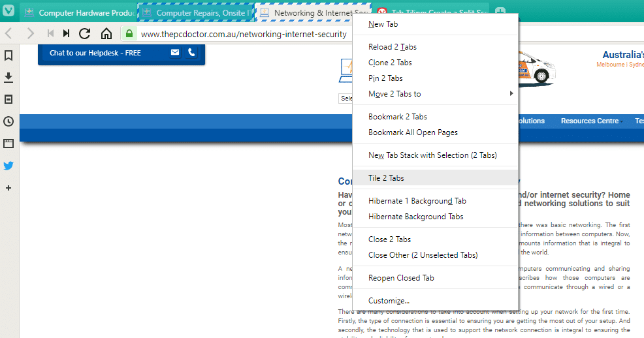Add a new web panel

point(8,188)
